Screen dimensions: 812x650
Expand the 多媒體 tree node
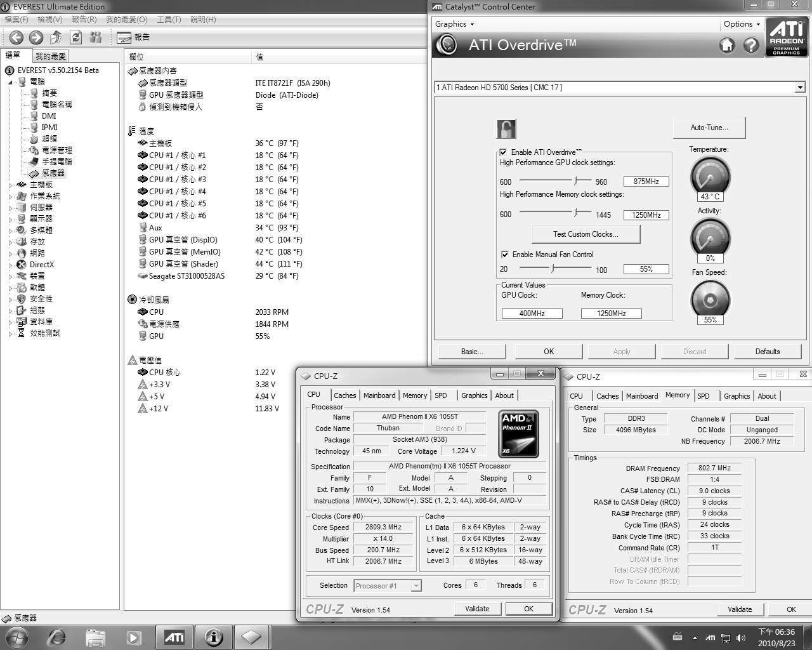click(11, 230)
